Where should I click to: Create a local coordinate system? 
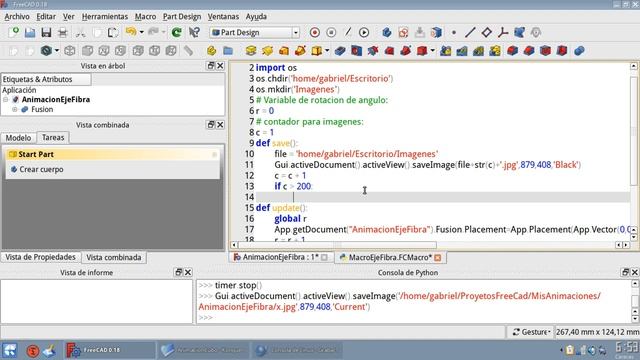503,32
